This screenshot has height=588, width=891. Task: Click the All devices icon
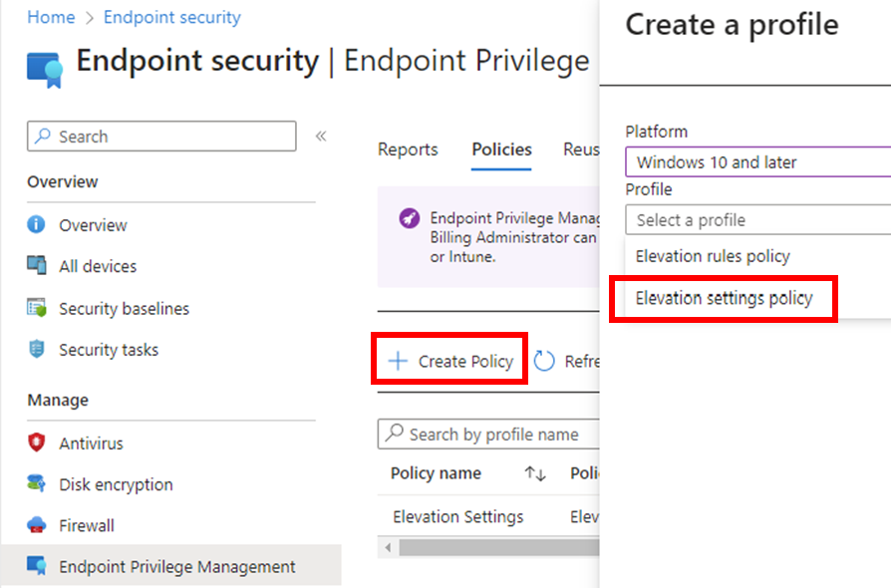pyautogui.click(x=37, y=266)
